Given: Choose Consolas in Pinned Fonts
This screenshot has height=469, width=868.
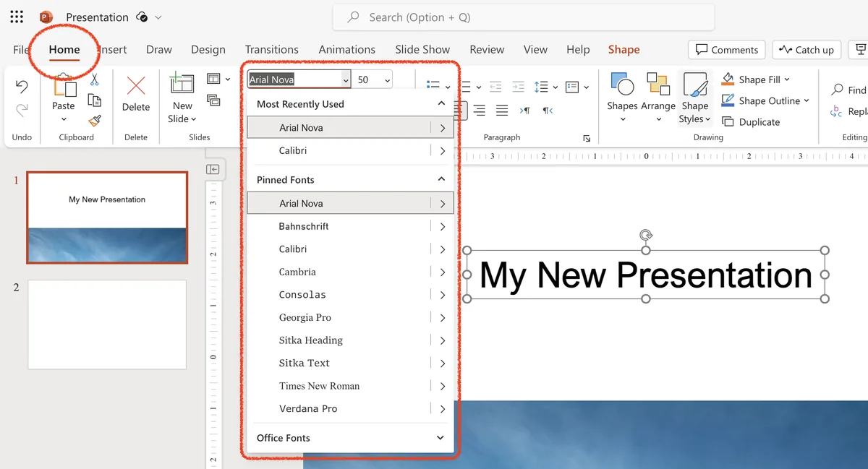Looking at the screenshot, I should (351, 295).
